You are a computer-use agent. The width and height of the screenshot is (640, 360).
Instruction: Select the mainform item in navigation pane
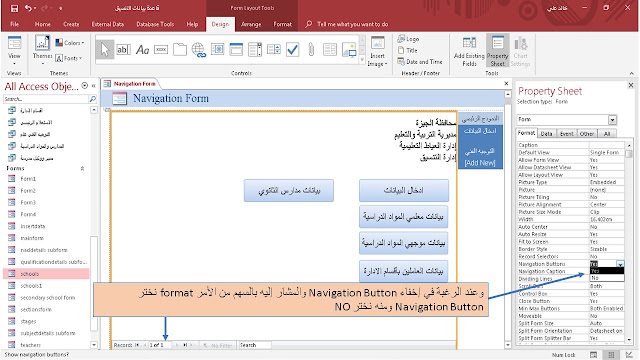pyautogui.click(x=32, y=238)
